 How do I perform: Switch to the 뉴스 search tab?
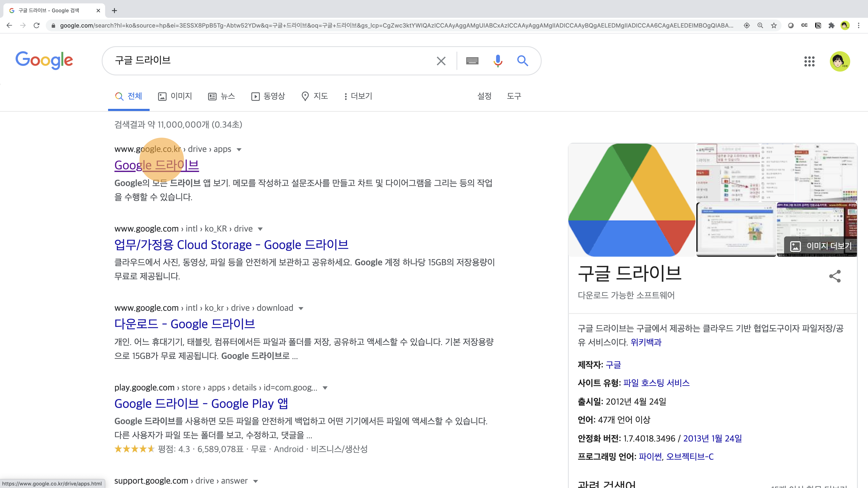pyautogui.click(x=221, y=96)
